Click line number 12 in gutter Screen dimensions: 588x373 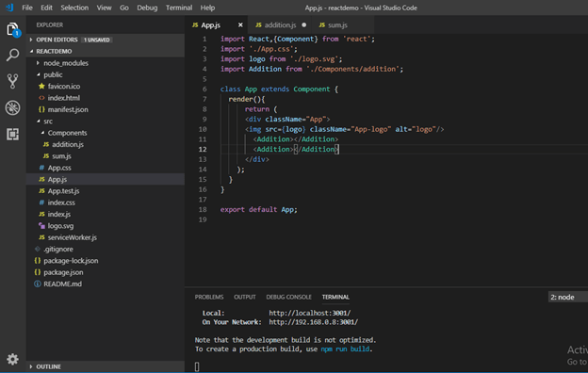(203, 149)
